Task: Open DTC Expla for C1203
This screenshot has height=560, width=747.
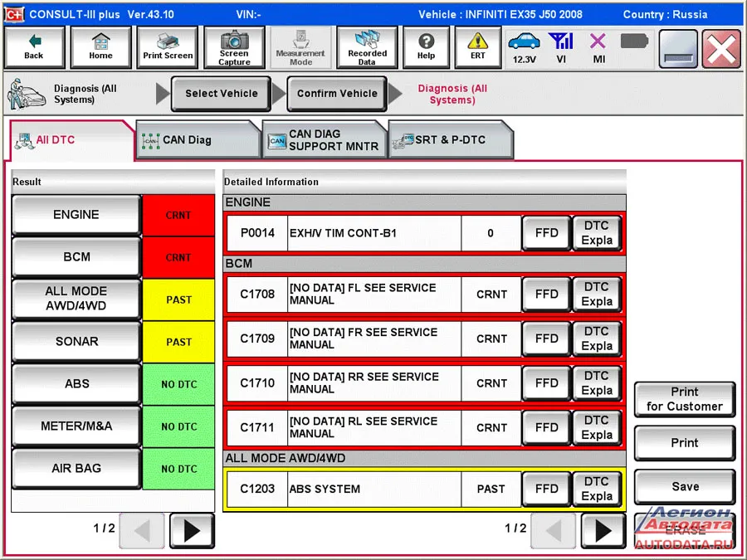Action: click(x=597, y=489)
